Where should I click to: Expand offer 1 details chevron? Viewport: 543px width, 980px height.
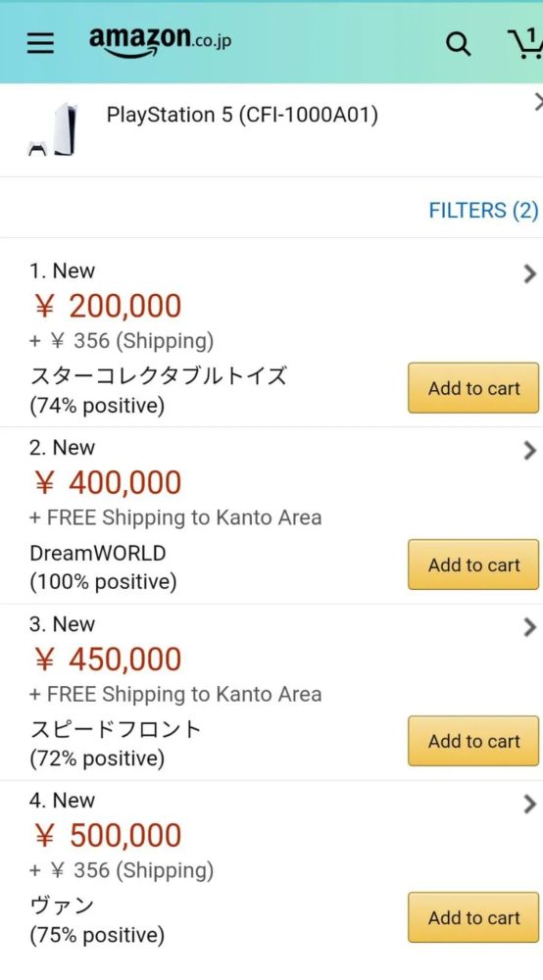tap(530, 273)
